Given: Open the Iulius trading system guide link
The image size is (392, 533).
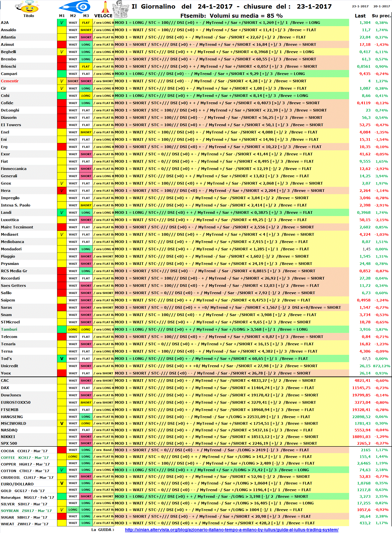Looking at the screenshot, I should coord(232,530).
